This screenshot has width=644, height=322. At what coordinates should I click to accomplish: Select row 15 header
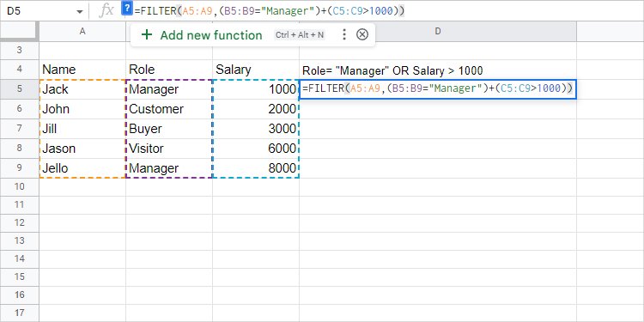[20, 277]
